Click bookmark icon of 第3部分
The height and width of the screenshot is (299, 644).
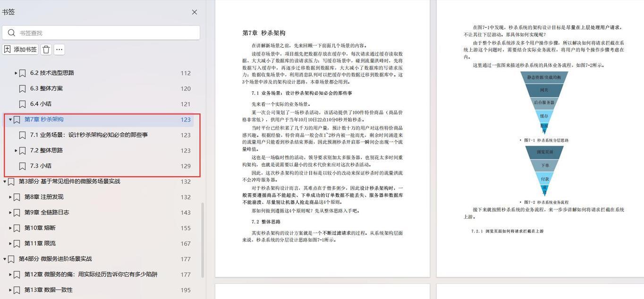point(11,181)
